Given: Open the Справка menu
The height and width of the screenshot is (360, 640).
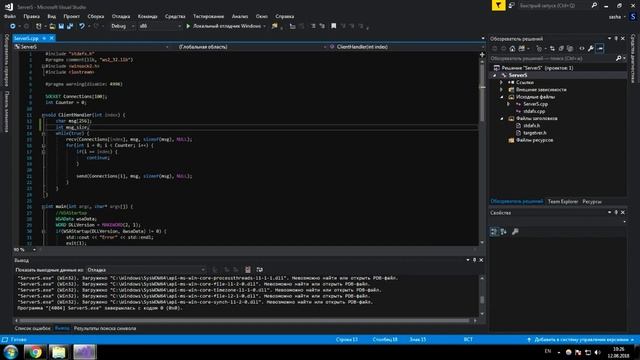Looking at the screenshot, I should click(x=284, y=16).
